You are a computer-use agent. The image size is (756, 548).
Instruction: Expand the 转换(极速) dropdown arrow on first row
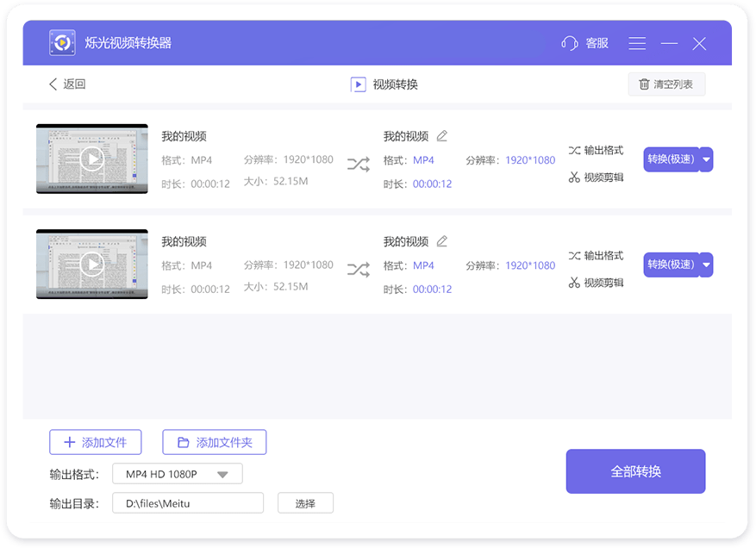coord(707,159)
